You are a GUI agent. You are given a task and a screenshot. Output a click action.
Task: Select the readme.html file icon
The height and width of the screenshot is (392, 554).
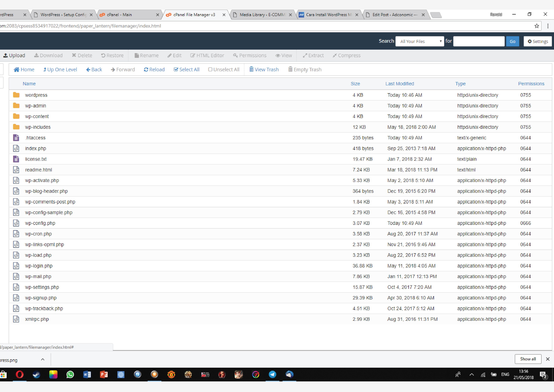click(x=16, y=170)
